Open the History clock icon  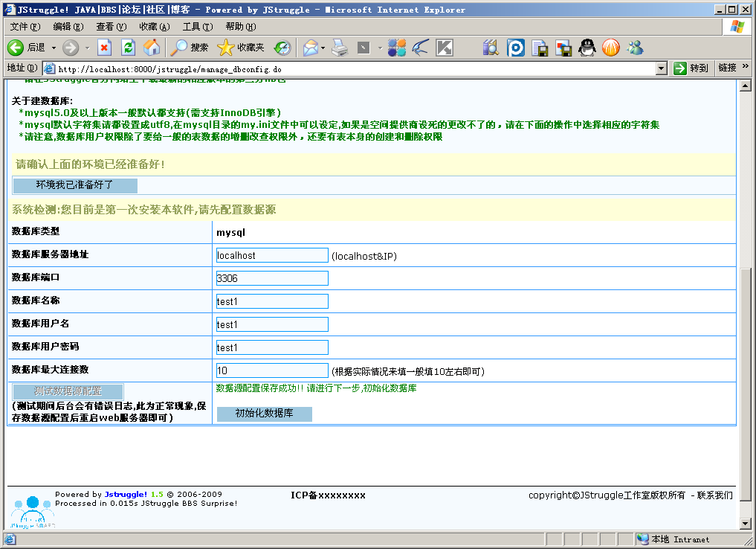point(282,48)
